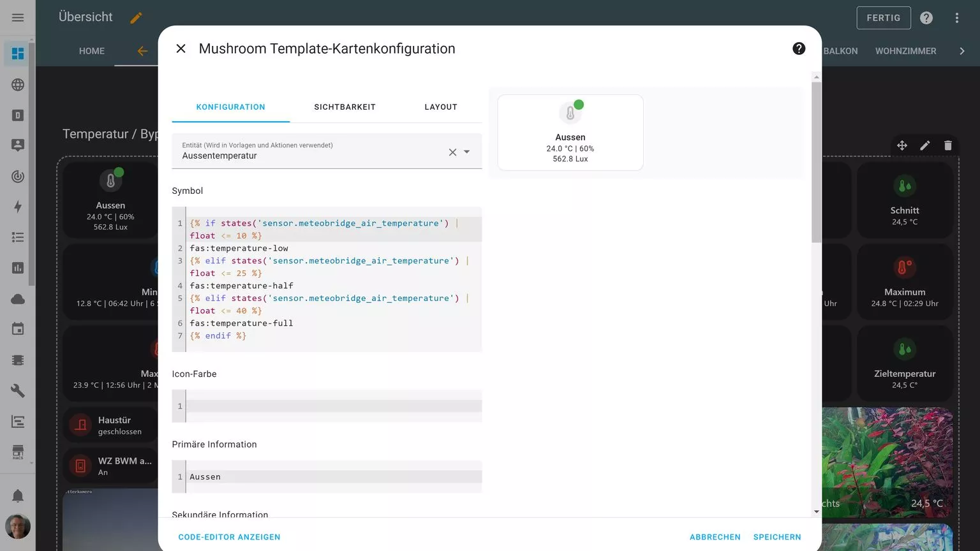The height and width of the screenshot is (551, 980).
Task: Click the Schnitt 24,5 °C card
Action: pos(905,200)
